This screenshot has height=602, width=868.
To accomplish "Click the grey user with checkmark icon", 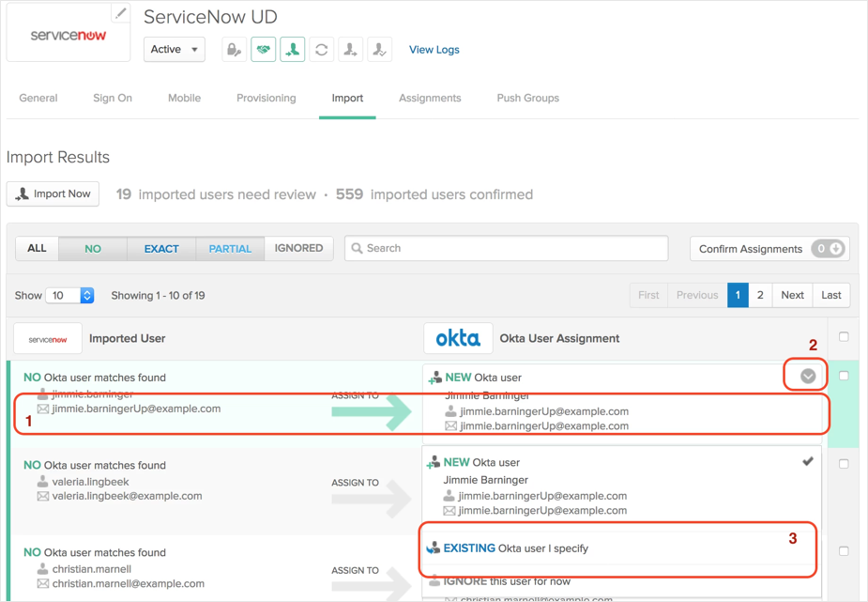I will point(380,50).
